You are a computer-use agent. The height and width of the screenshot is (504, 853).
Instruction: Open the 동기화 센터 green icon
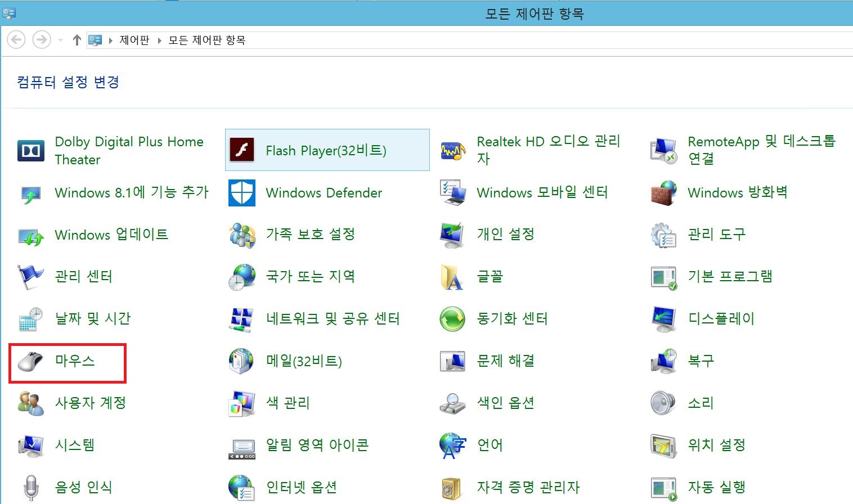[453, 319]
